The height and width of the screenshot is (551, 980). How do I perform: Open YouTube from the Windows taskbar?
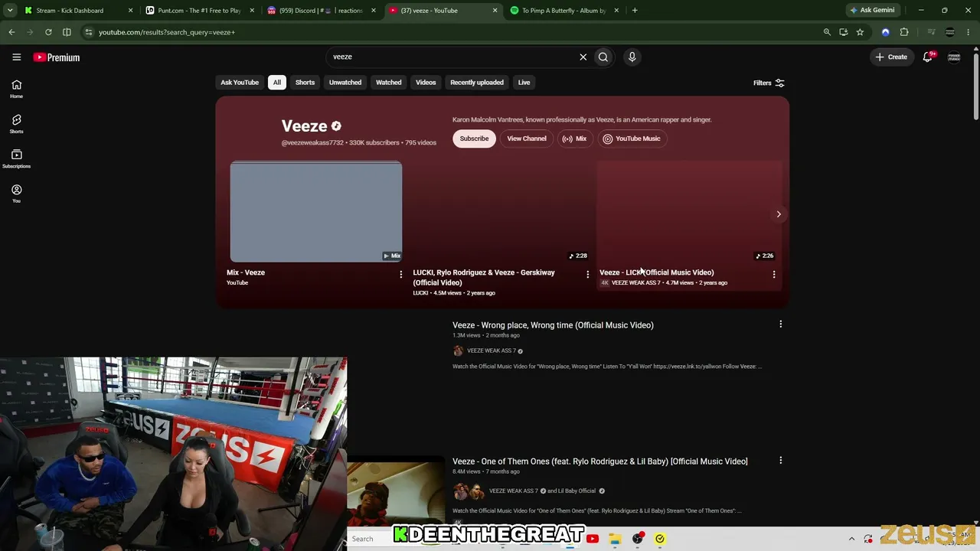click(593, 539)
